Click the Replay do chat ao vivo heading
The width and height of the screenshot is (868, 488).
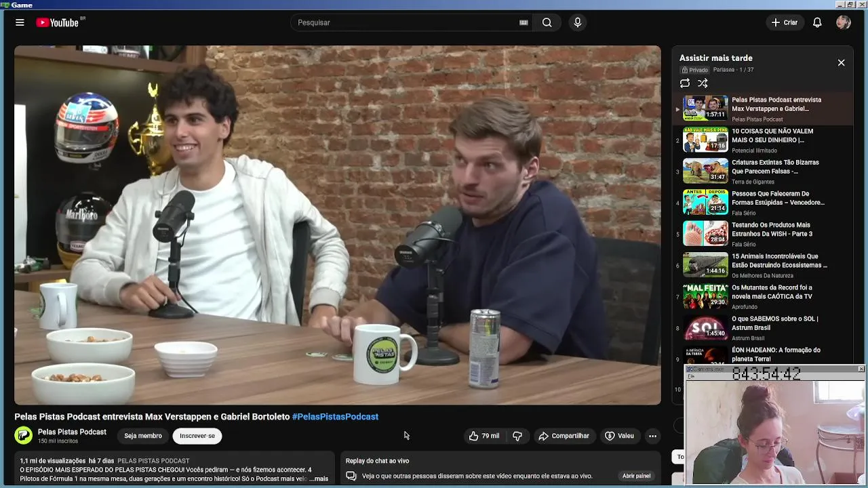377,461
